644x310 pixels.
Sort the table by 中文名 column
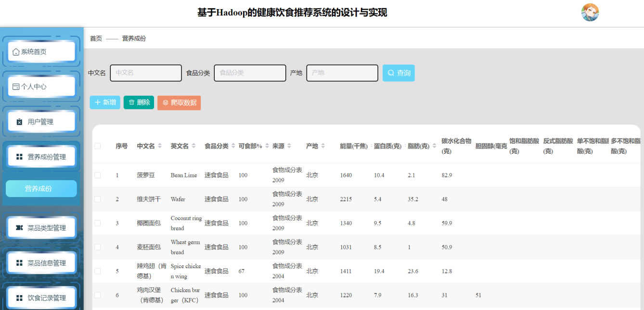[160, 146]
